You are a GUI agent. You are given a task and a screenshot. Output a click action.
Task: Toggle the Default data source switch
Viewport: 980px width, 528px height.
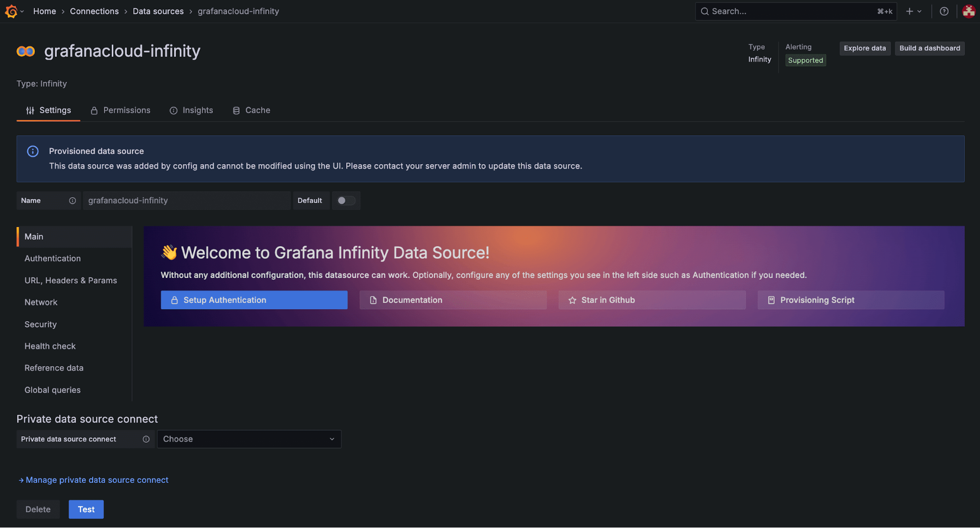[x=346, y=201]
